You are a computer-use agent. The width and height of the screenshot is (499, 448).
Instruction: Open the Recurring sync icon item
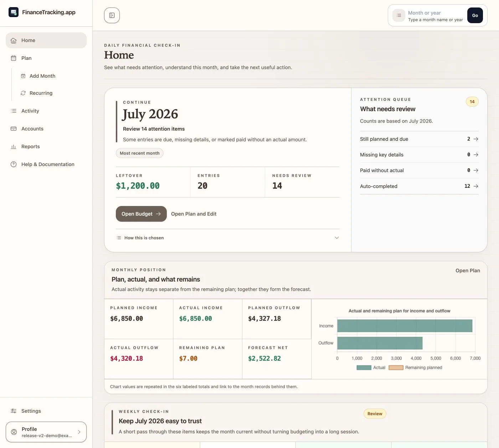23,93
